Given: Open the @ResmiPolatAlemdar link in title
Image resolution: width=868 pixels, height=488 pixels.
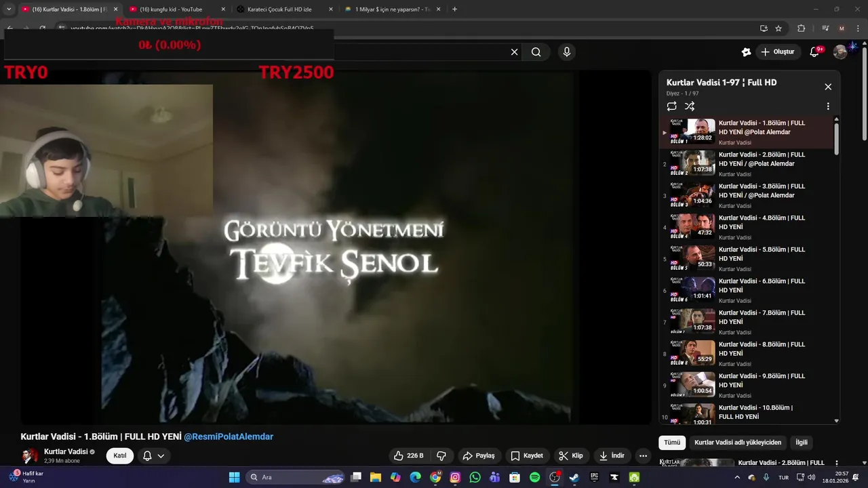Looking at the screenshot, I should pos(229,436).
